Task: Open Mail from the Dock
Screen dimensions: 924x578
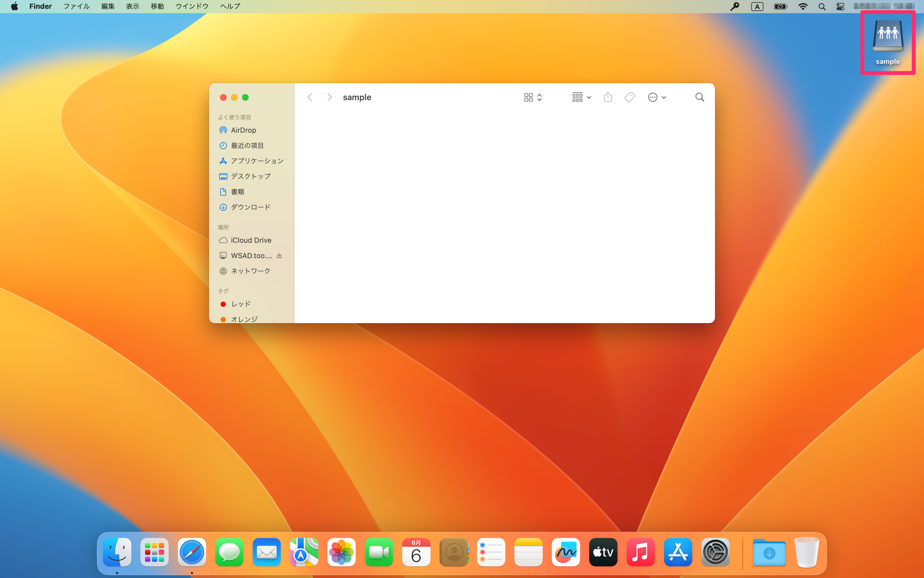Action: 267,552
